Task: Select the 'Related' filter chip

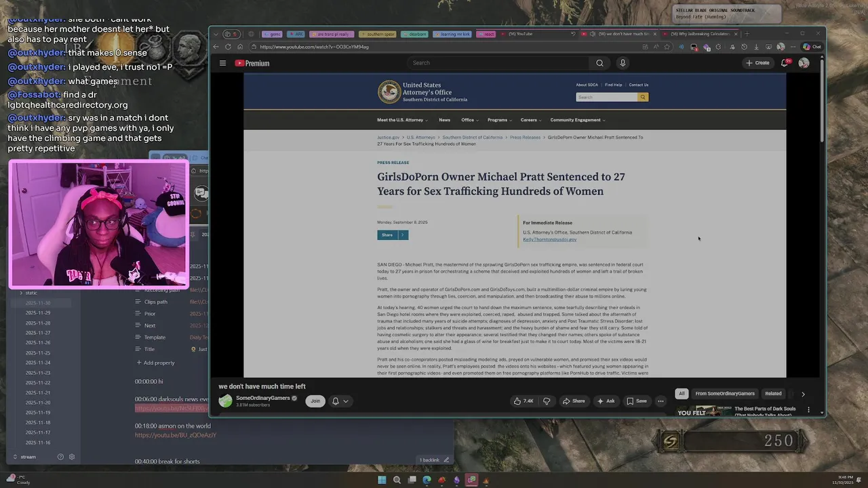Action: [773, 393]
